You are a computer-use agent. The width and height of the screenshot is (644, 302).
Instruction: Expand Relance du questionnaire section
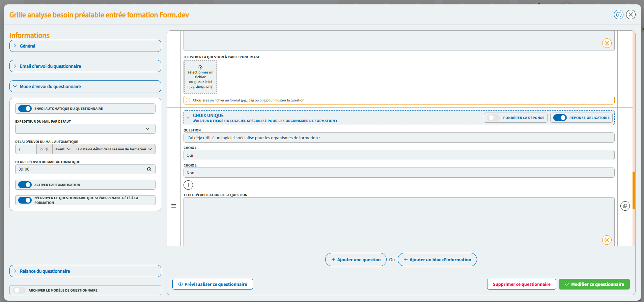(x=85, y=271)
